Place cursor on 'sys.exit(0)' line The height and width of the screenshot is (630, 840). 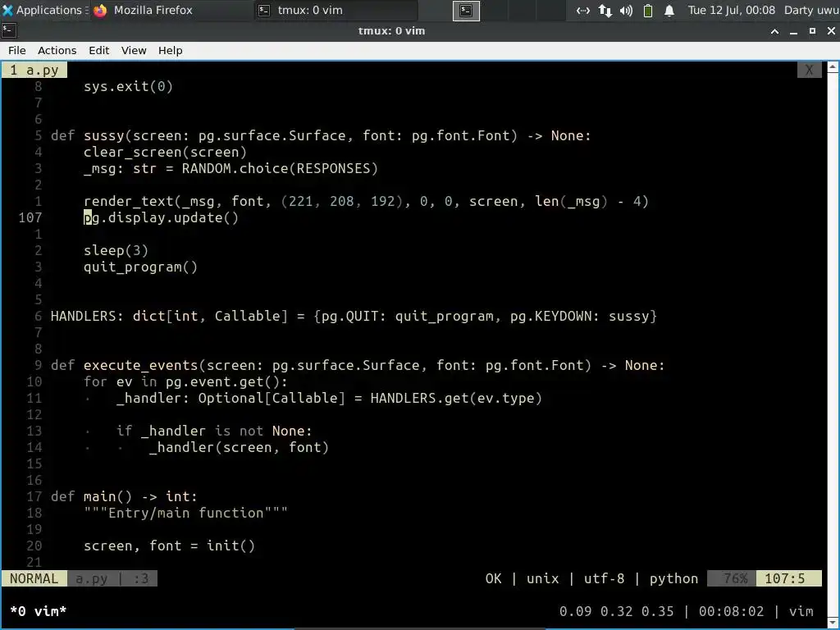click(x=128, y=86)
